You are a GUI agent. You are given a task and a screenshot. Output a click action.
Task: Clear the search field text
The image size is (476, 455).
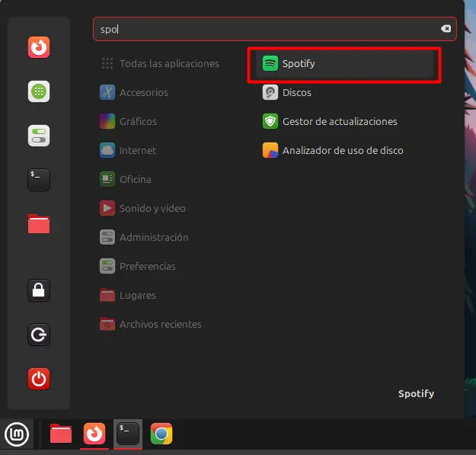tap(446, 29)
